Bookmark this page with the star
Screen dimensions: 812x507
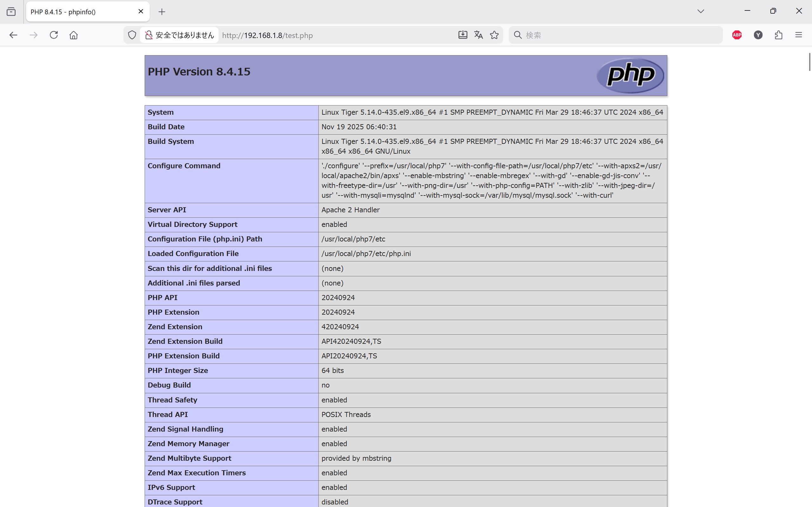click(494, 35)
